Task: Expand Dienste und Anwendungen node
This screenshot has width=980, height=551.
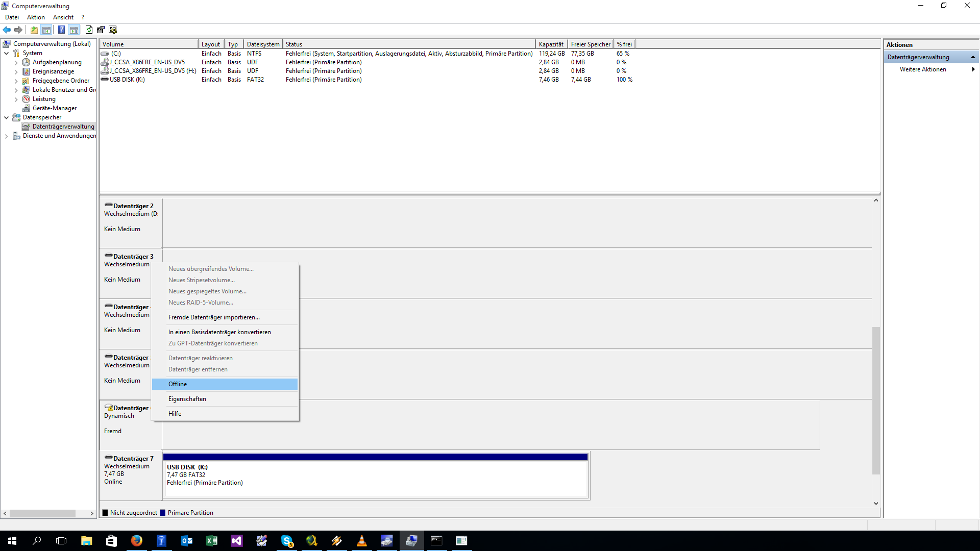Action: pos(6,136)
